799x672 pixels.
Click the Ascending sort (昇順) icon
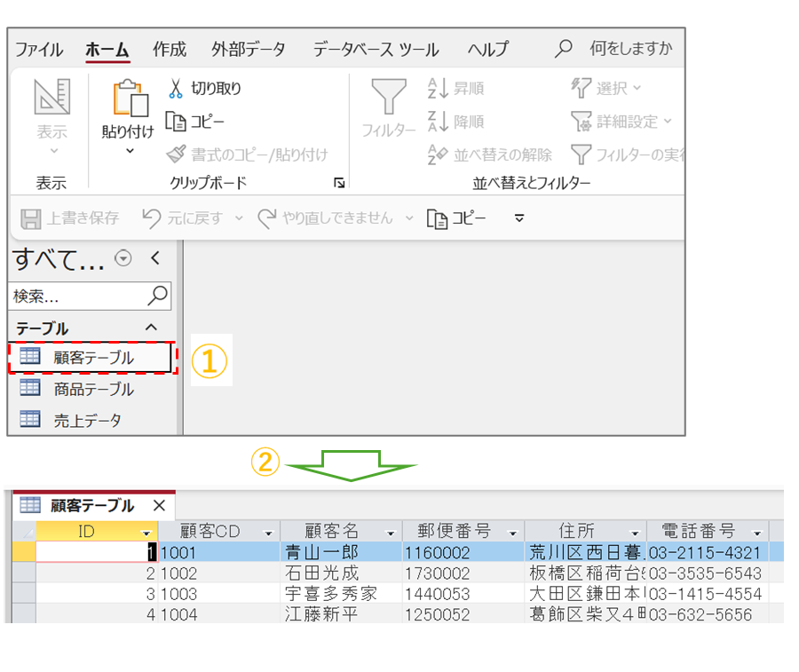(x=438, y=88)
